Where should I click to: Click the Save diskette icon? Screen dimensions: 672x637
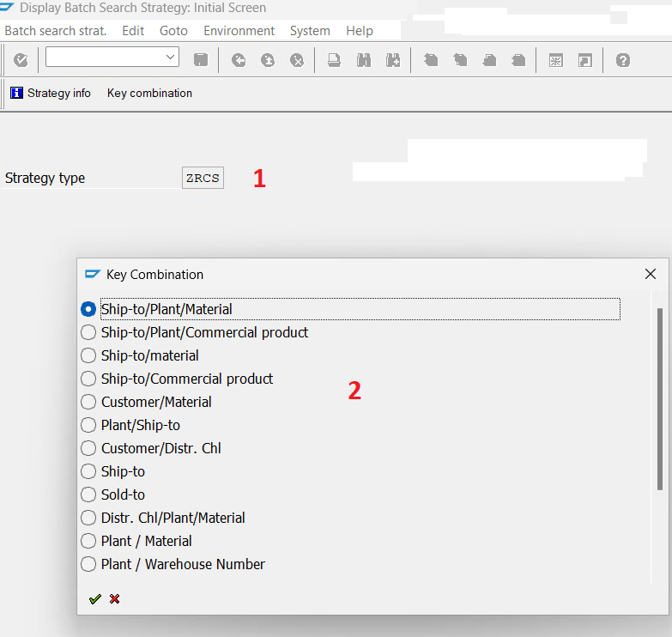tap(201, 60)
